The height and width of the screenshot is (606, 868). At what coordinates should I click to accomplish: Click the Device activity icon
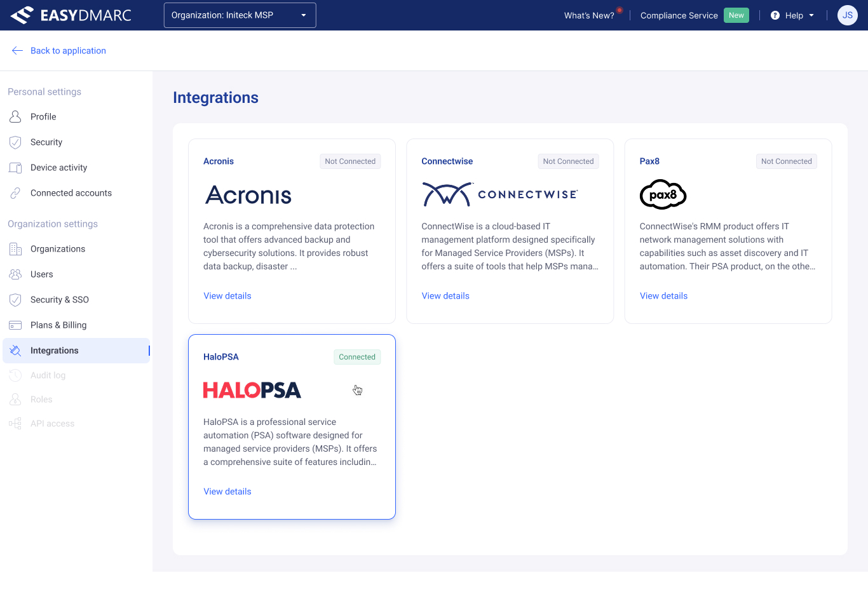(15, 168)
